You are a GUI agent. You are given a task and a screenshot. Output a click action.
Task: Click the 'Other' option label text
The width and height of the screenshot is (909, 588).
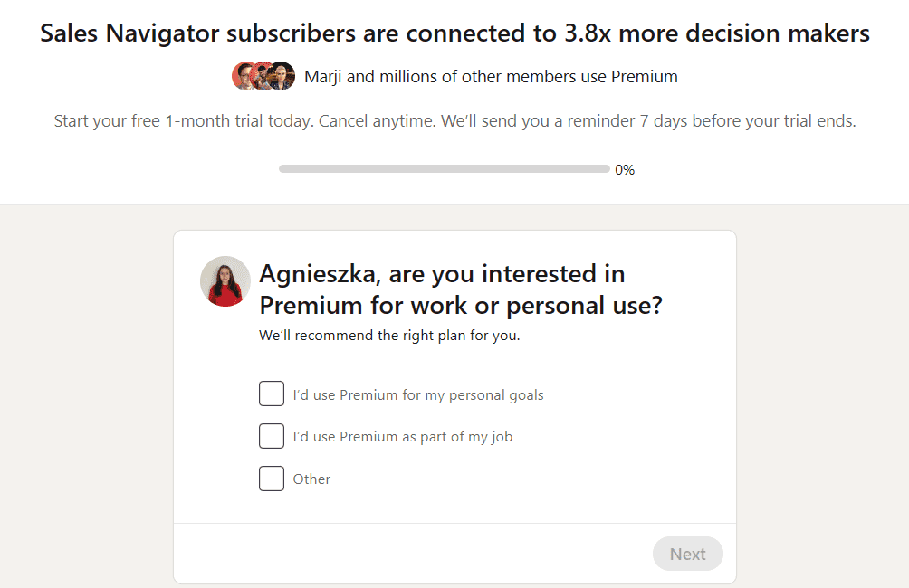click(311, 479)
